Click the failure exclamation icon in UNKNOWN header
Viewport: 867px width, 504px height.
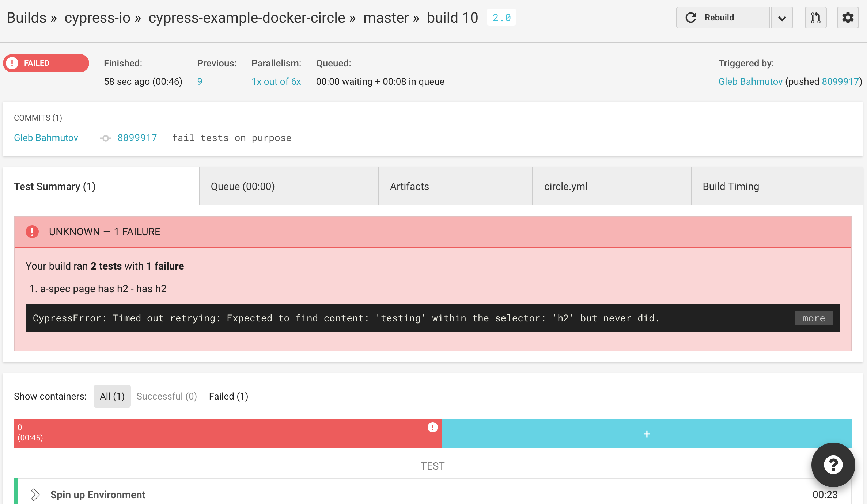[32, 232]
